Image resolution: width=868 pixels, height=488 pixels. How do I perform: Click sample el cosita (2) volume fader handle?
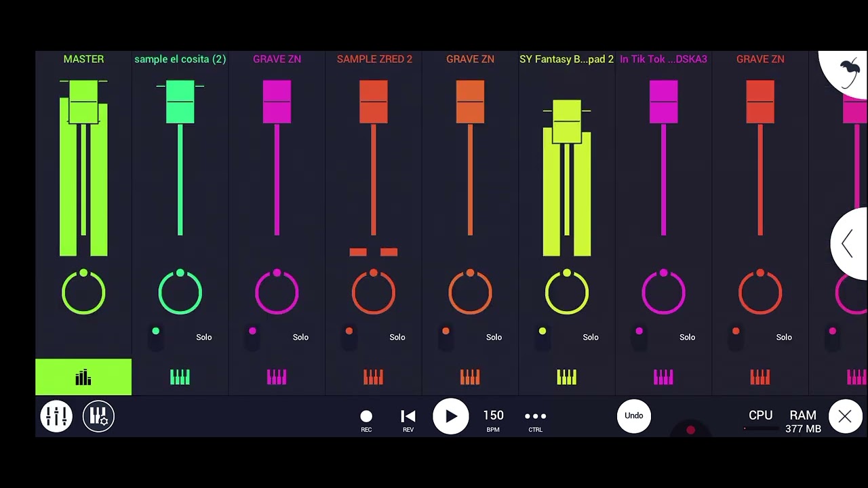coord(180,102)
